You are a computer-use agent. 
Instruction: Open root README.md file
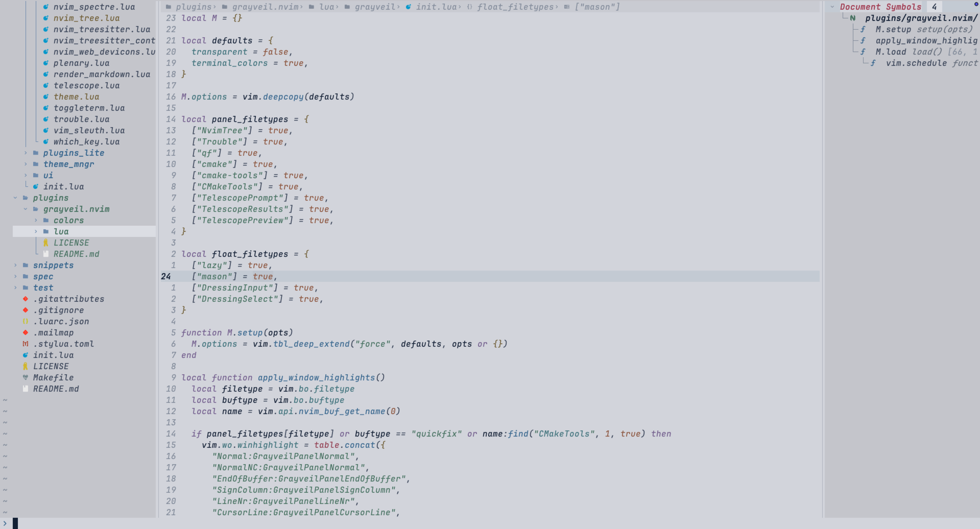click(x=56, y=389)
